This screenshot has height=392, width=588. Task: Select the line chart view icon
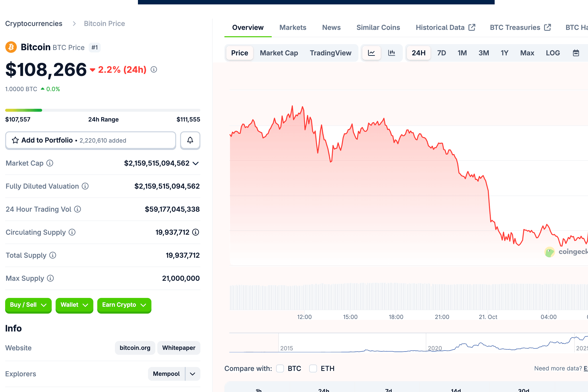(x=371, y=53)
